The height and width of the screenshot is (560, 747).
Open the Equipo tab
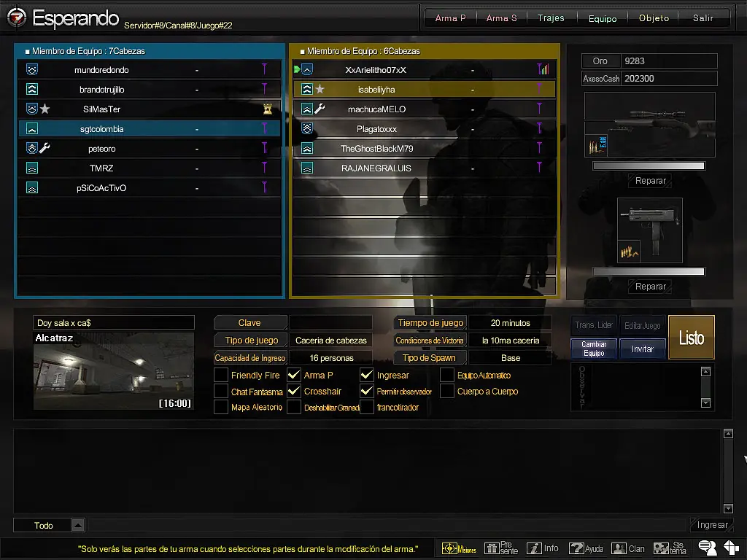point(602,18)
